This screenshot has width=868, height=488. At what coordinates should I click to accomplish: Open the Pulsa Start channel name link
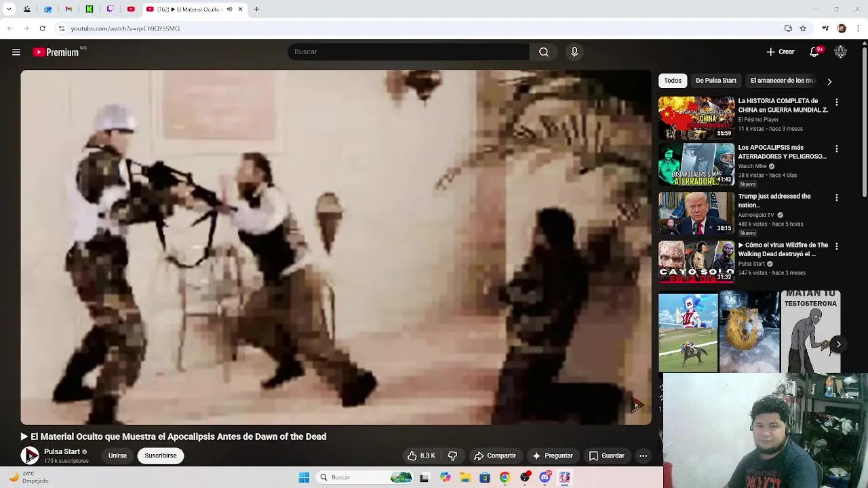pyautogui.click(x=62, y=451)
